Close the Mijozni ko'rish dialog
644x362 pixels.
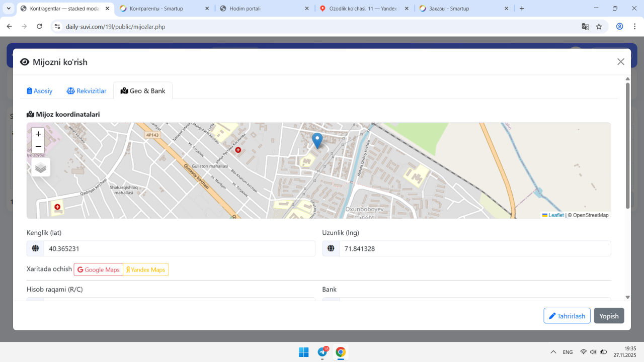click(x=620, y=62)
